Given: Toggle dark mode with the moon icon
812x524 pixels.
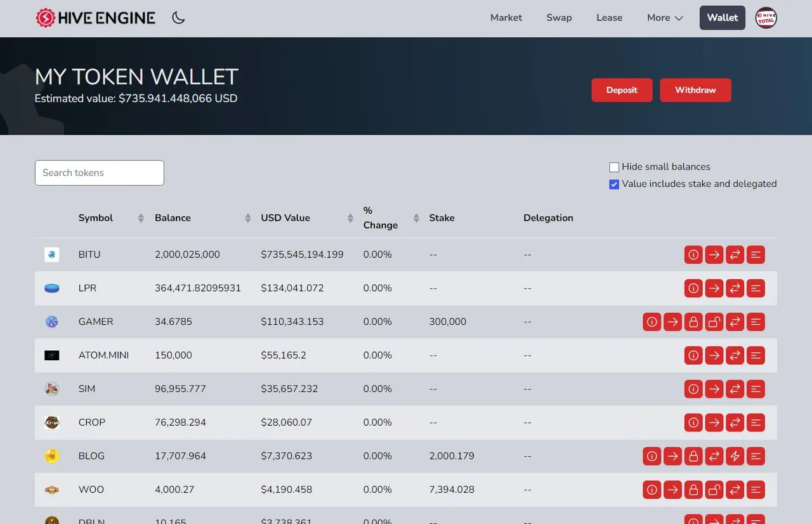Looking at the screenshot, I should 178,18.
